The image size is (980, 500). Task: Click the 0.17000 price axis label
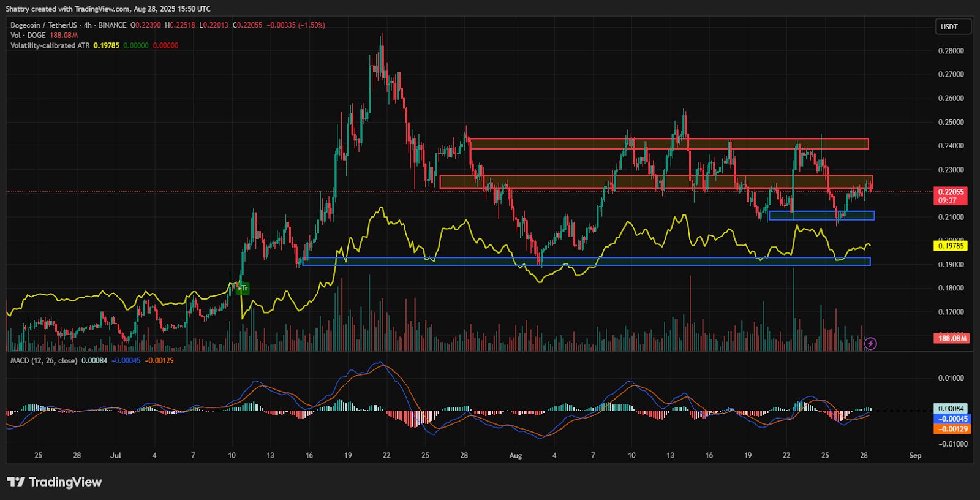951,312
